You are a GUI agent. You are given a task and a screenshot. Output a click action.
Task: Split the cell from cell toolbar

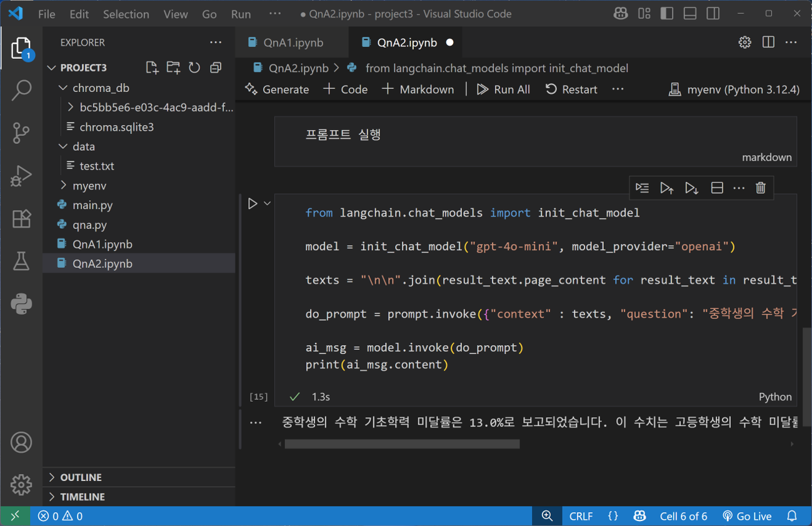(x=717, y=188)
